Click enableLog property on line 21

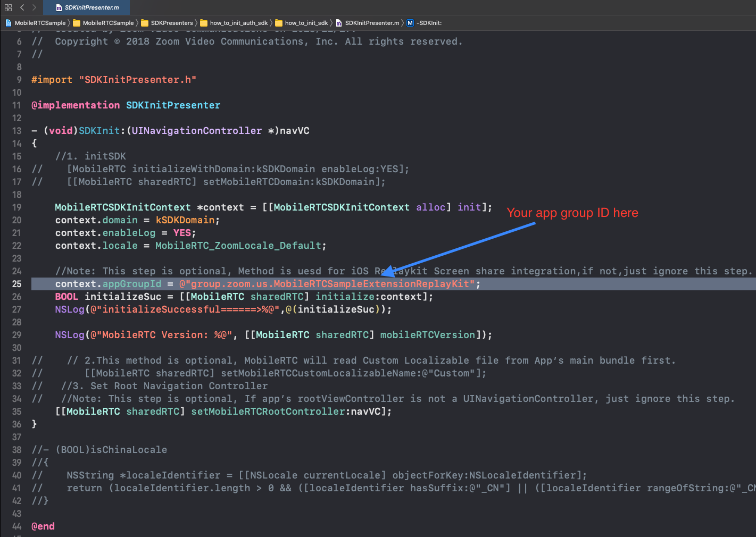[x=129, y=233]
